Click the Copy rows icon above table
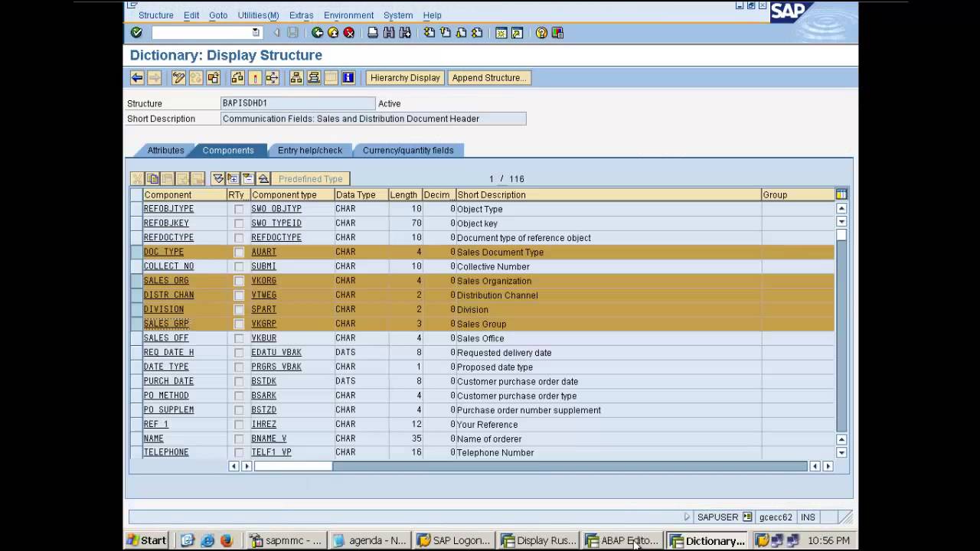 click(152, 178)
